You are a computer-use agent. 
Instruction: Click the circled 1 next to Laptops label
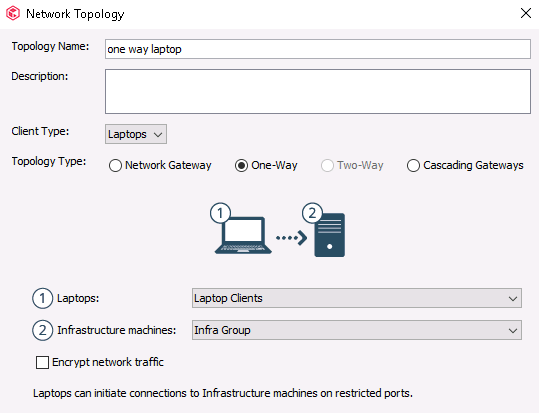pyautogui.click(x=42, y=298)
